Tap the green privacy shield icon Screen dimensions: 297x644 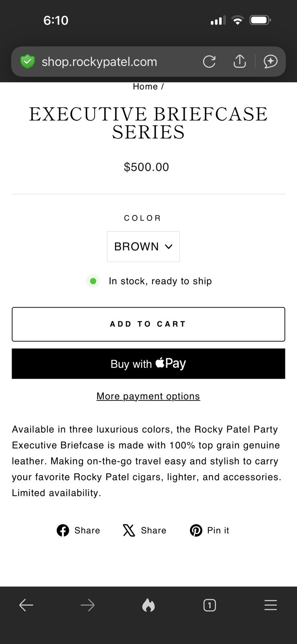(27, 62)
